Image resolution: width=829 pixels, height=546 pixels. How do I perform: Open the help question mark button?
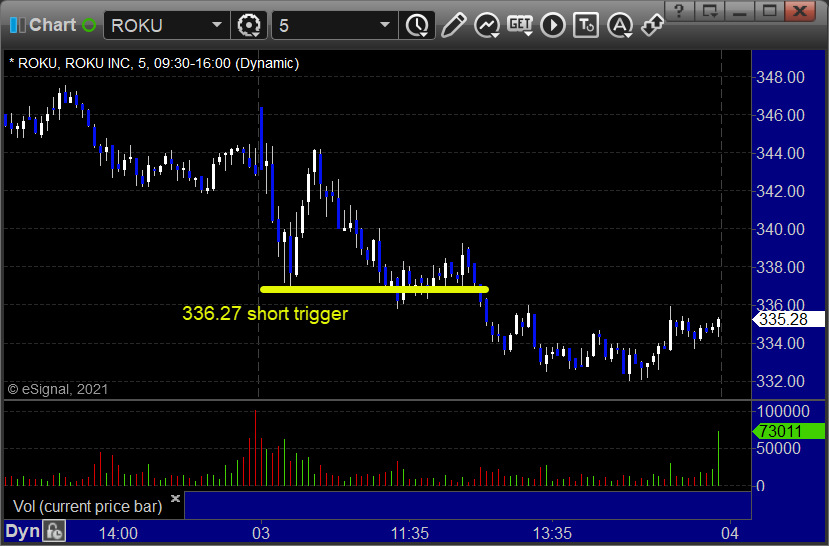[679, 11]
